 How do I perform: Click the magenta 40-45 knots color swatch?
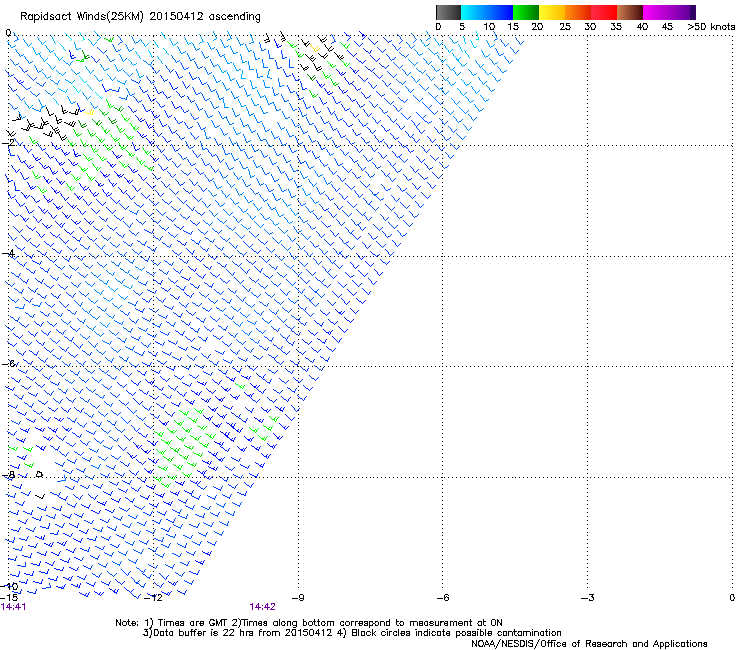(656, 12)
